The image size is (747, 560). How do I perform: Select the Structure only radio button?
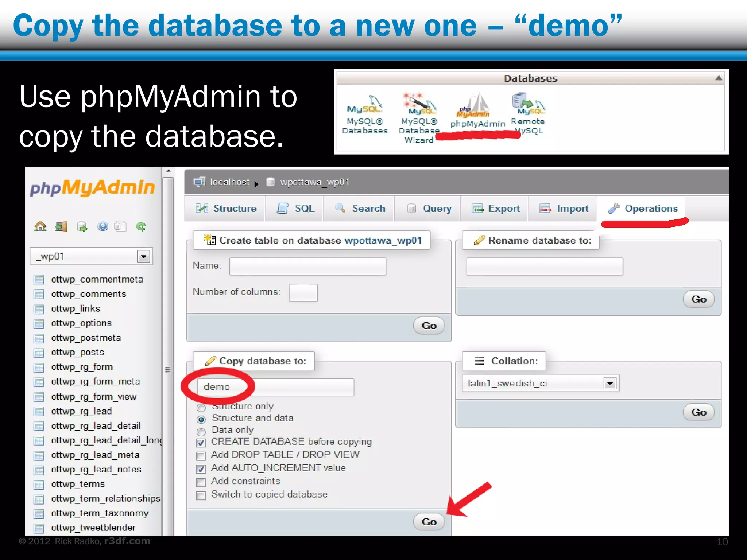pyautogui.click(x=201, y=407)
